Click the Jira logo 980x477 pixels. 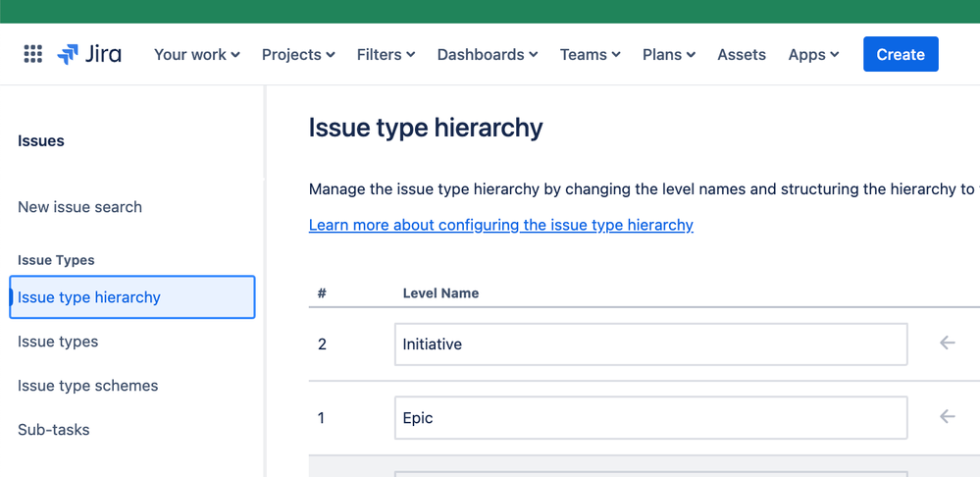point(89,54)
